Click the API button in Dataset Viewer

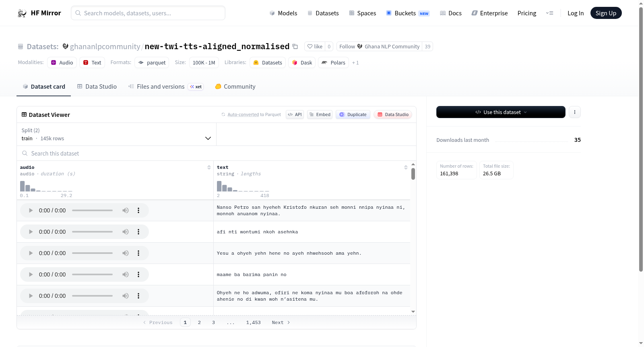(295, 114)
